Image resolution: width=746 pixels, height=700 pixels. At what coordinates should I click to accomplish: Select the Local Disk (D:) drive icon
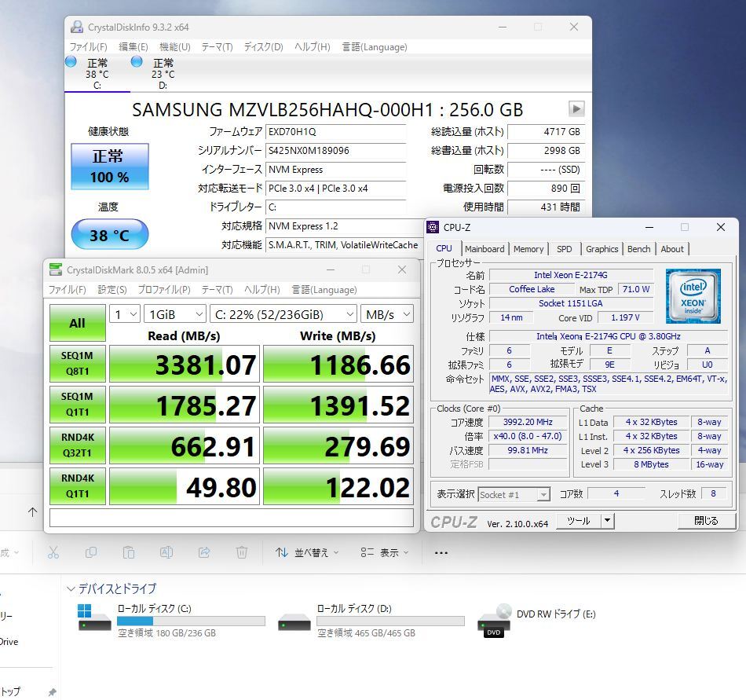[294, 622]
